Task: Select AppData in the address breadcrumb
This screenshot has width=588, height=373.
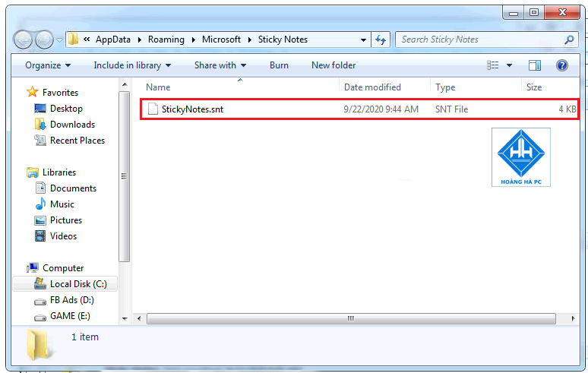Action: [x=113, y=40]
